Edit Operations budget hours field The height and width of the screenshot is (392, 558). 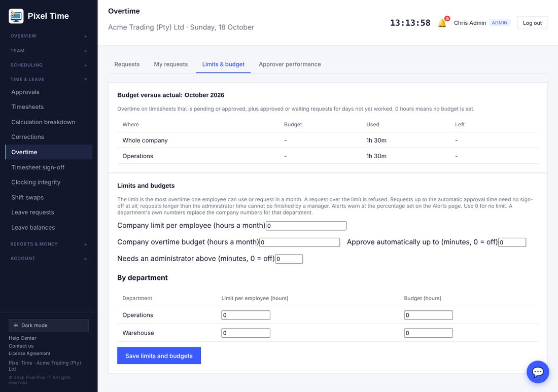[x=429, y=315]
